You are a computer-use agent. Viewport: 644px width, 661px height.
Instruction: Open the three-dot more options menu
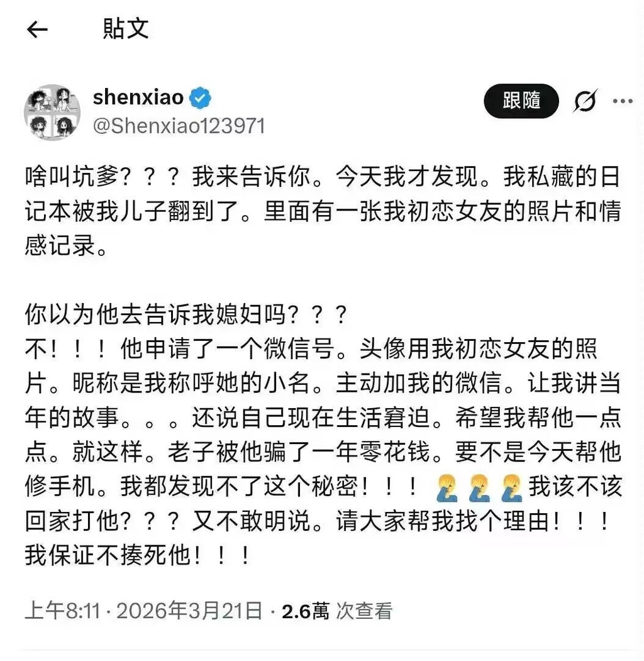623,101
